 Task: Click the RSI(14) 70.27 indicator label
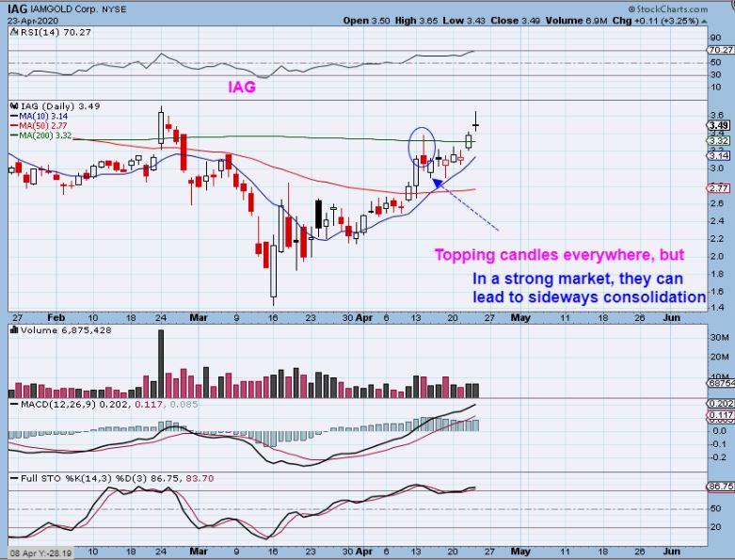pos(51,32)
